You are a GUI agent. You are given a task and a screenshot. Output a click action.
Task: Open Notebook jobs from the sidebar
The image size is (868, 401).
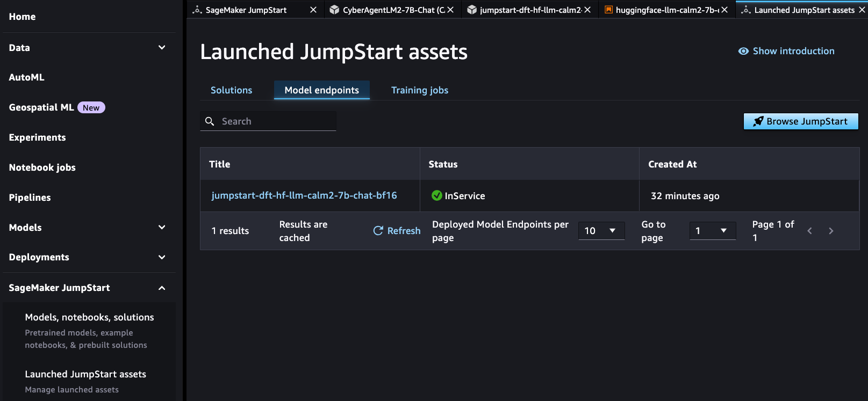(42, 167)
